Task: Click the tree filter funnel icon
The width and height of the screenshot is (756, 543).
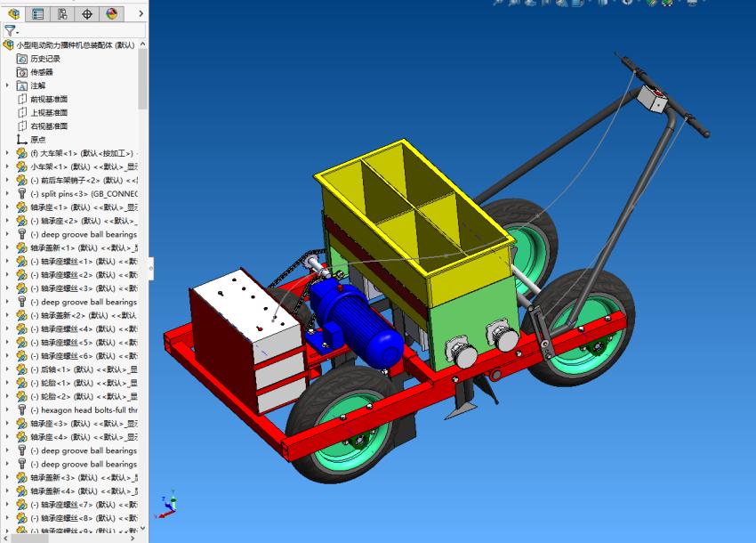Action: click(x=10, y=30)
